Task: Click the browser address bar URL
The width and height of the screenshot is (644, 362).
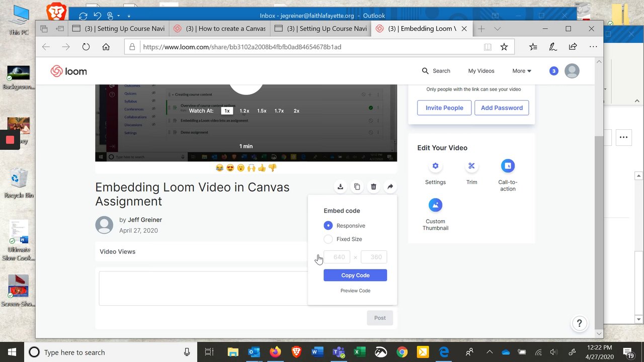Action: click(x=242, y=47)
